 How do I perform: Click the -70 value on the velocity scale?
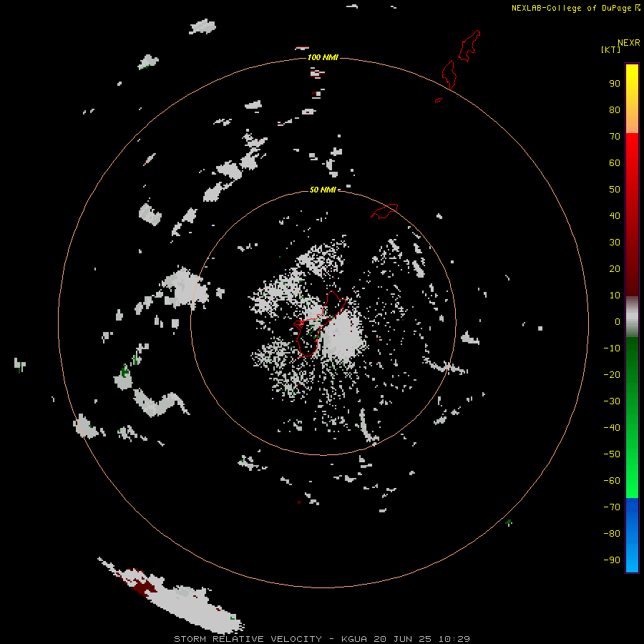tap(612, 507)
